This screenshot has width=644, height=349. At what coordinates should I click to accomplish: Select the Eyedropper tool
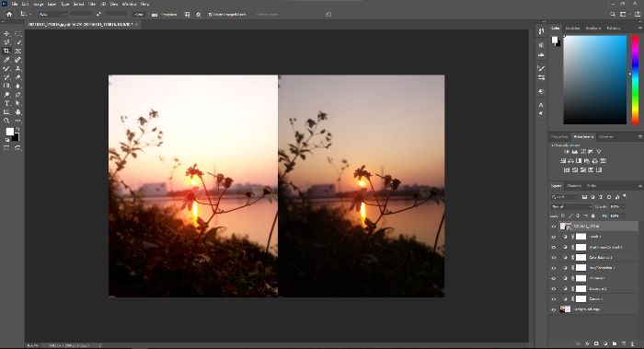pos(6,60)
